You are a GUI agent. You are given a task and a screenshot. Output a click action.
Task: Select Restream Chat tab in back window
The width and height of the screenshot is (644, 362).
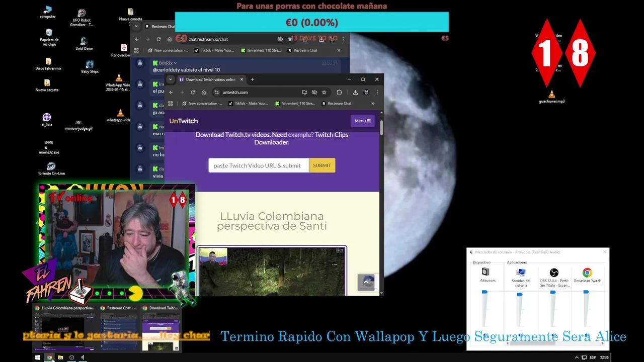pyautogui.click(x=160, y=26)
